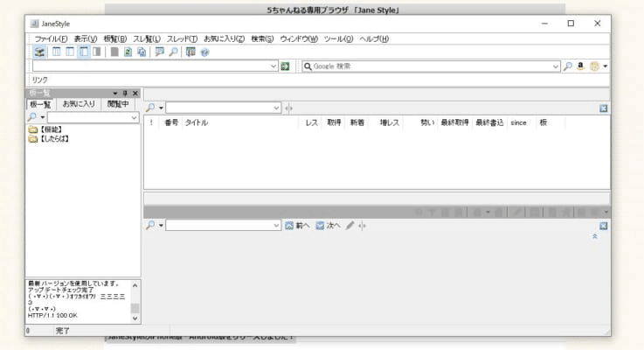Sort by the 勢い column header
Screen dimensions: 644x350
click(427, 122)
